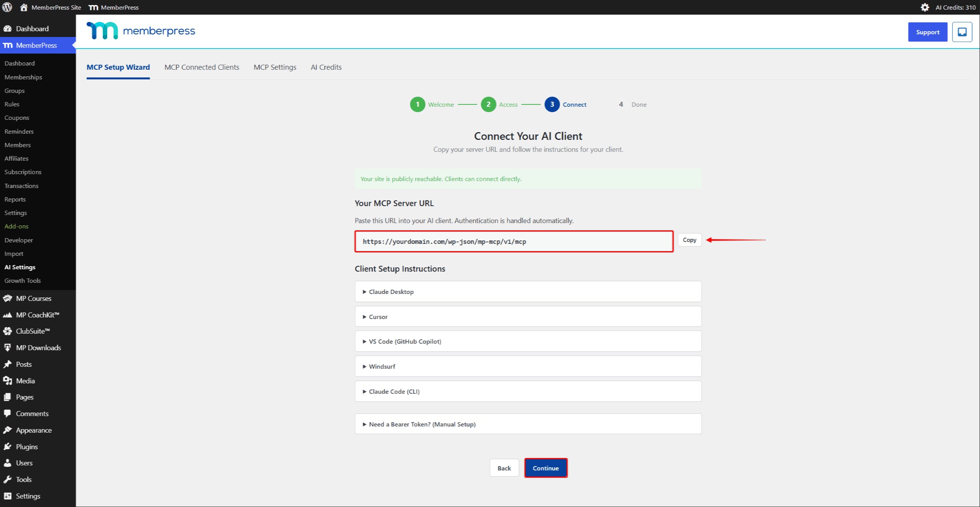Open Subscriptions submenu item
This screenshot has height=507, width=980.
pyautogui.click(x=23, y=172)
